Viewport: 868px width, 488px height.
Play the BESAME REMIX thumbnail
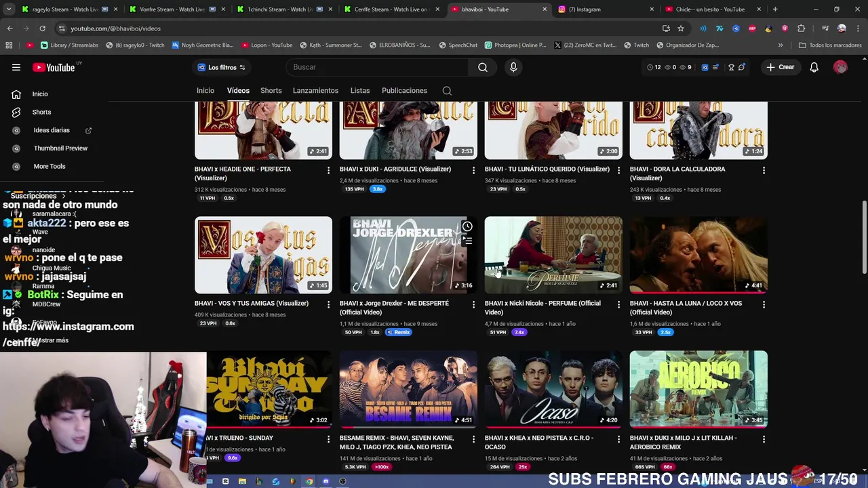408,389
